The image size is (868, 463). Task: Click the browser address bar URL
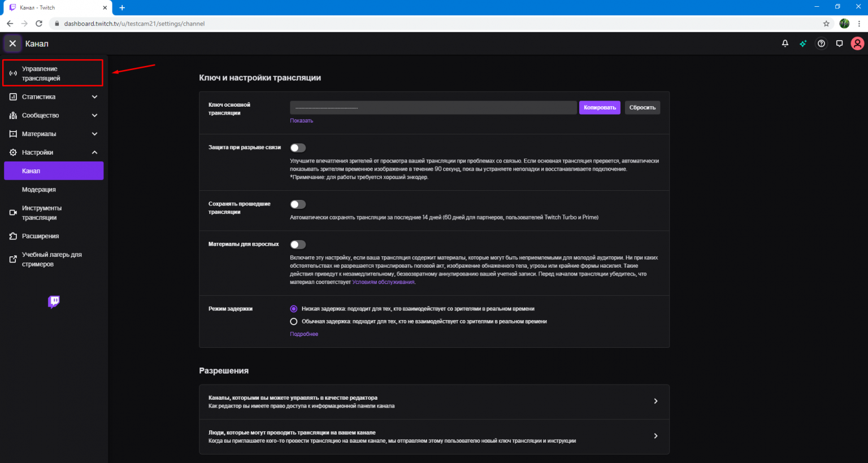click(134, 24)
